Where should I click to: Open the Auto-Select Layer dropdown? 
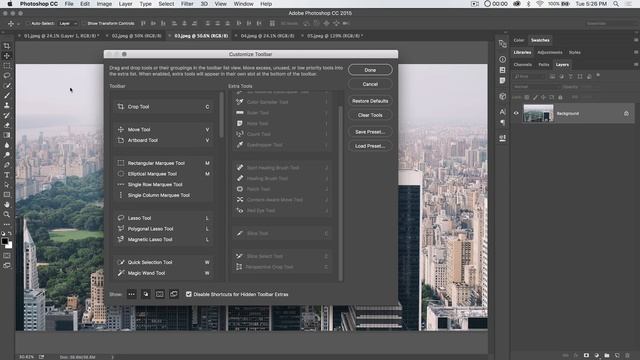coord(68,24)
